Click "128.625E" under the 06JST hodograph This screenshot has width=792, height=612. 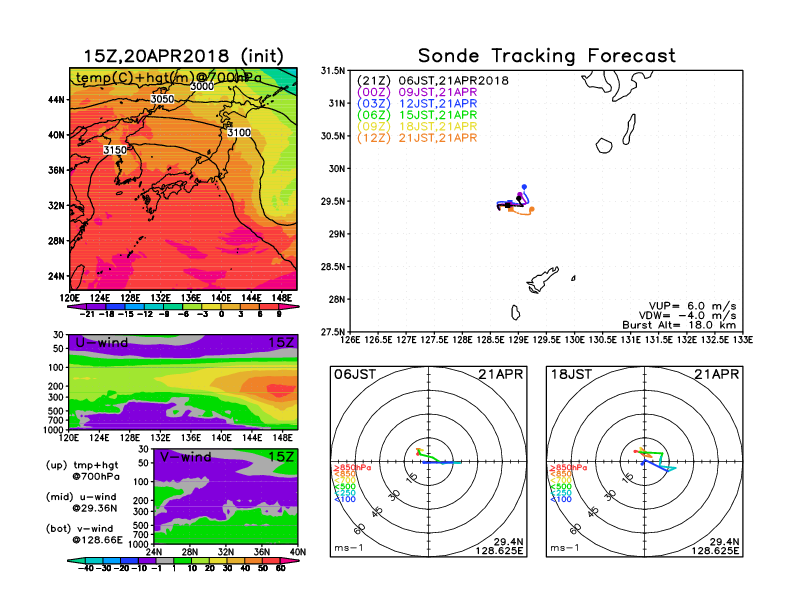click(499, 551)
